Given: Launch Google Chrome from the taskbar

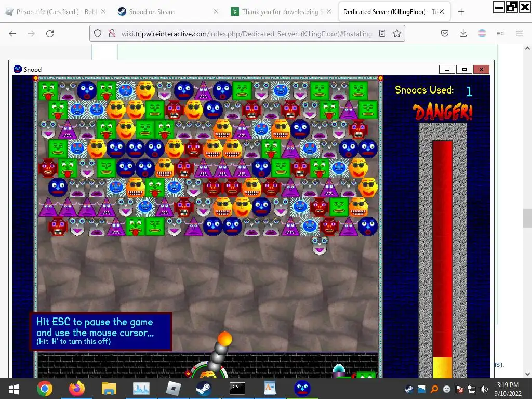Looking at the screenshot, I should click(x=45, y=389).
